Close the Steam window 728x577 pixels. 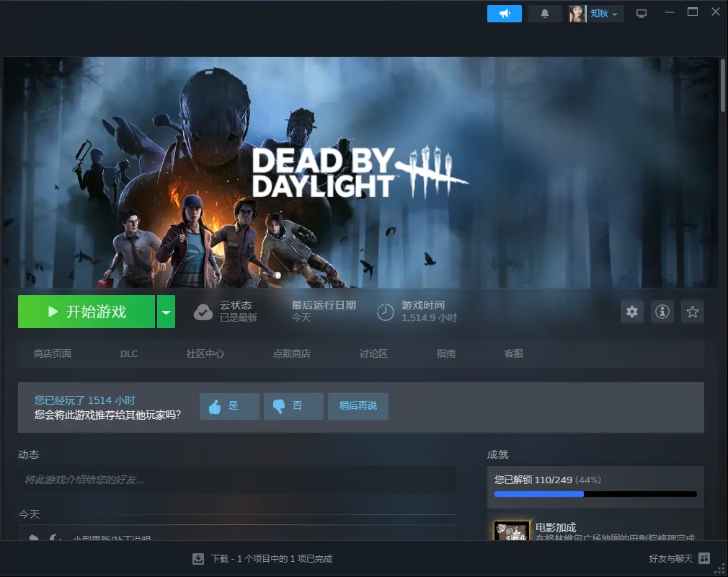coord(716,12)
